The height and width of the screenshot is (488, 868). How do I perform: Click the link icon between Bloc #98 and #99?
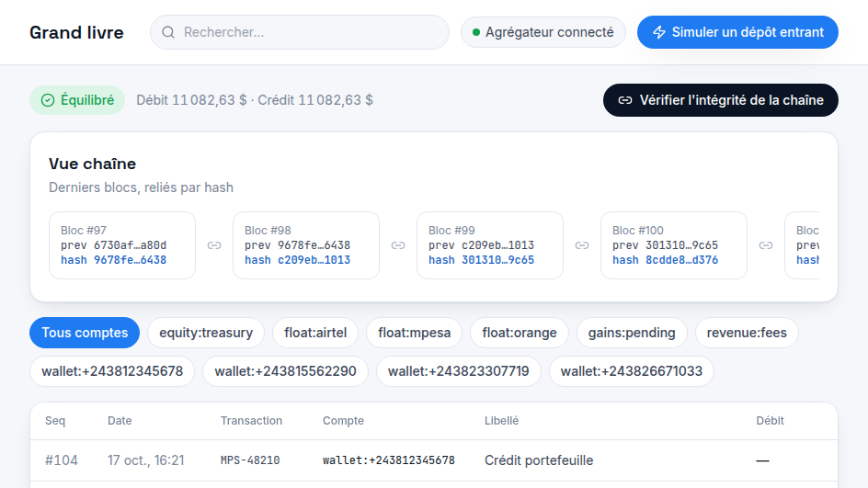click(x=398, y=245)
